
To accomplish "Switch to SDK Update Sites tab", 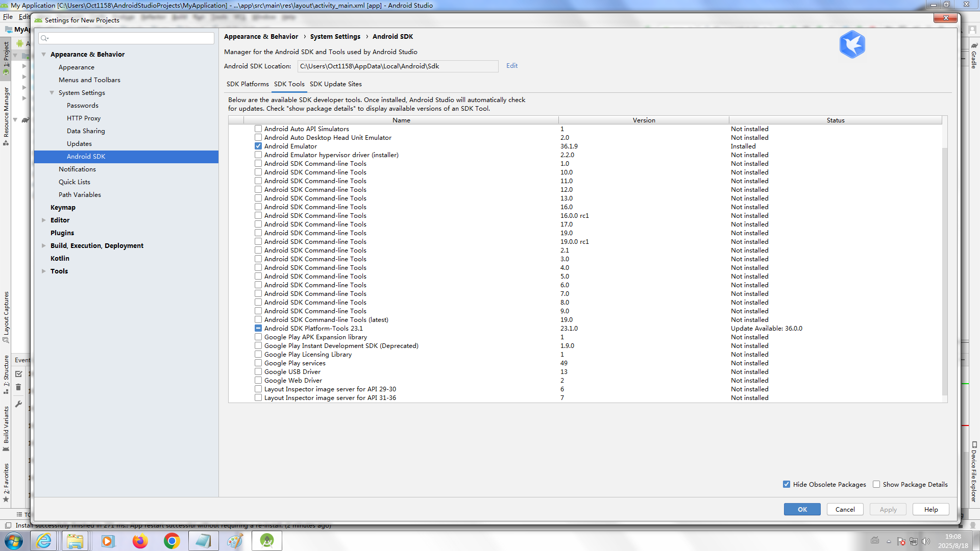I will [x=336, y=84].
